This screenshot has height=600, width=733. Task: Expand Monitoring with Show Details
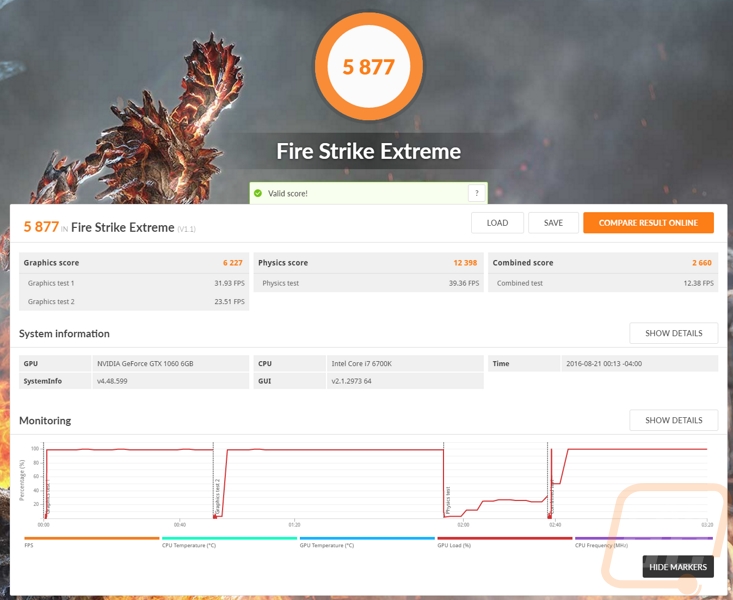click(674, 420)
